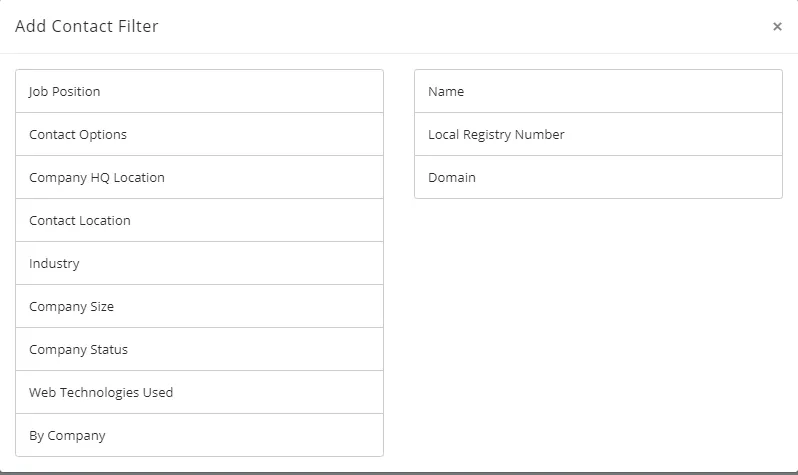The image size is (798, 475).
Task: Select the Industry filter option
Action: tap(199, 263)
